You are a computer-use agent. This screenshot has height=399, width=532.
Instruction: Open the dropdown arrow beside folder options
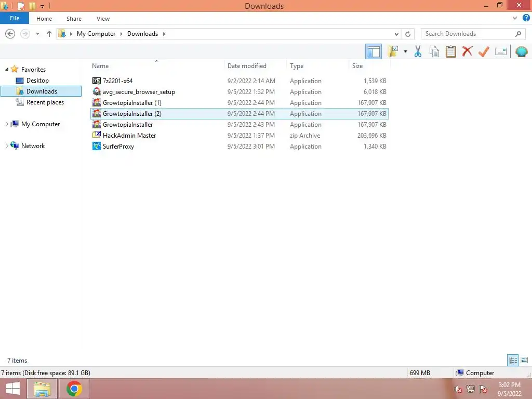(x=405, y=51)
